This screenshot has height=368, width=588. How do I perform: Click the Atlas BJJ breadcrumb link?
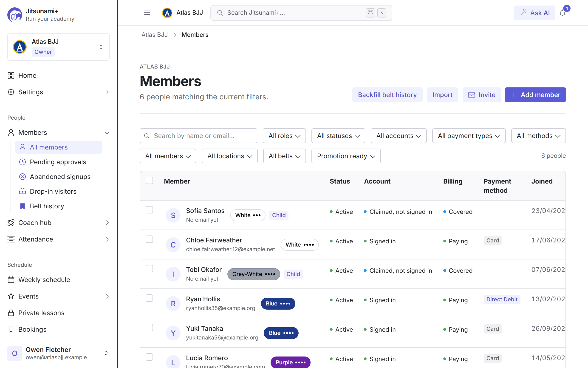155,35
